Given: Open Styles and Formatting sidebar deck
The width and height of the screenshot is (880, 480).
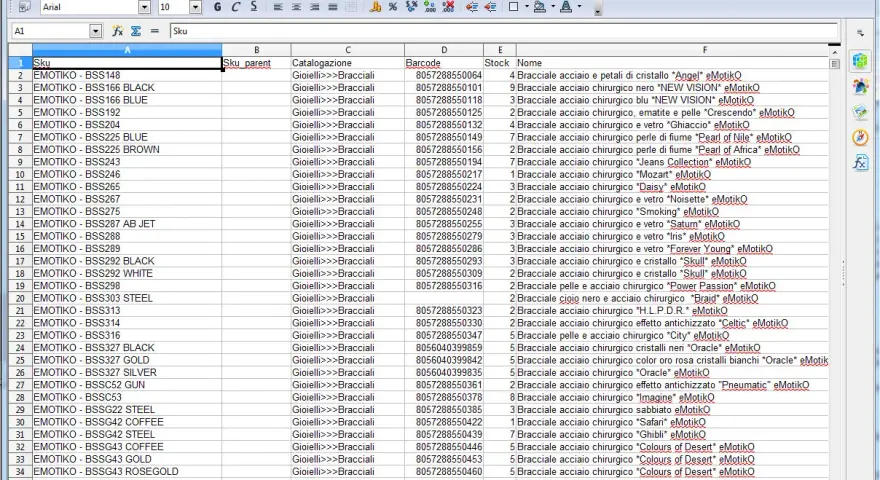Looking at the screenshot, I should pos(860,86).
